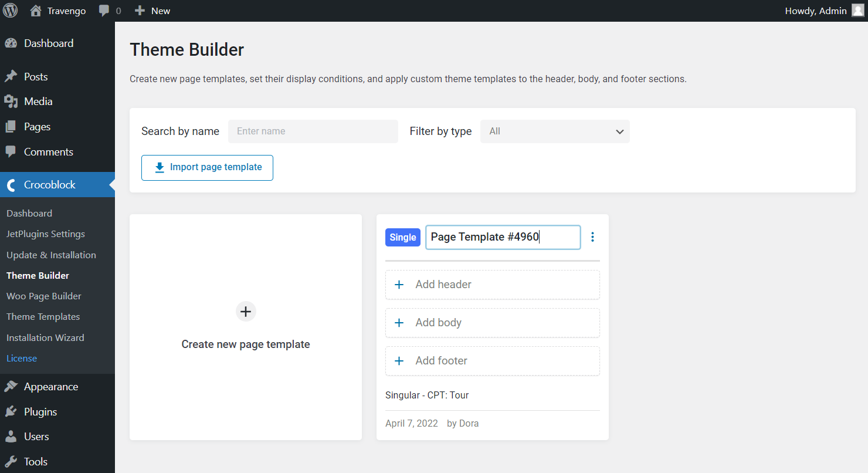The width and height of the screenshot is (868, 473).
Task: Click the Users person icon
Action: pyautogui.click(x=11, y=437)
